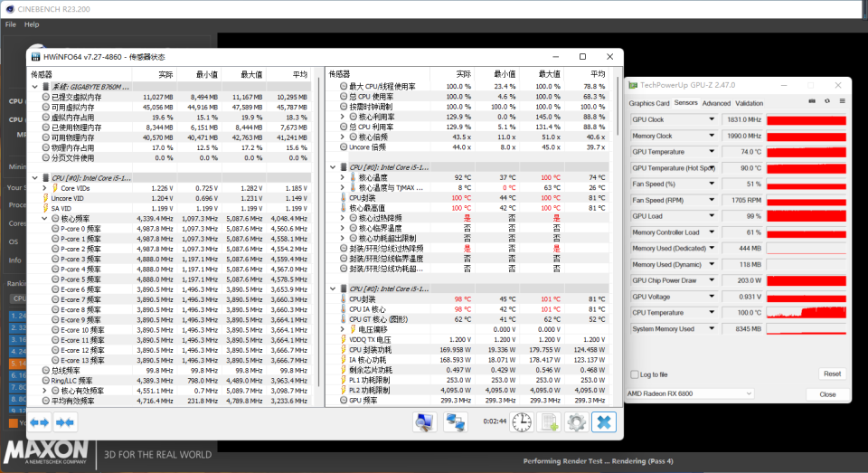Enable the Log to file checkbox

point(634,374)
